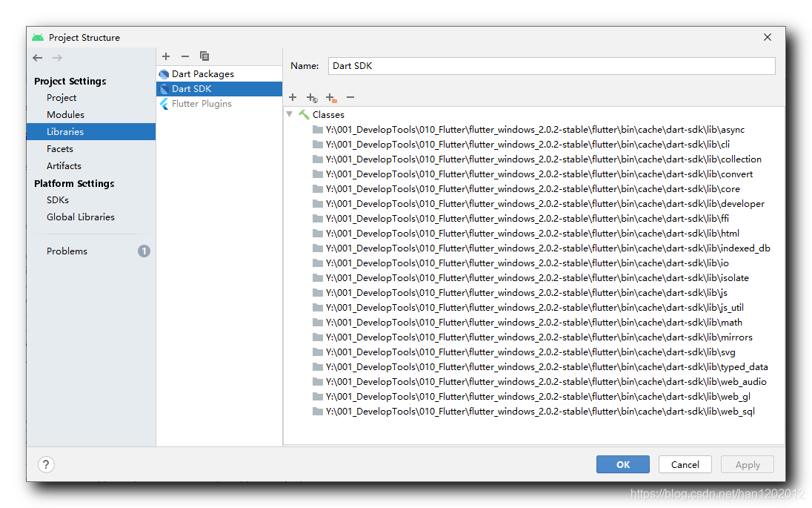Select Libraries in the sidebar
812x508 pixels.
click(91, 132)
